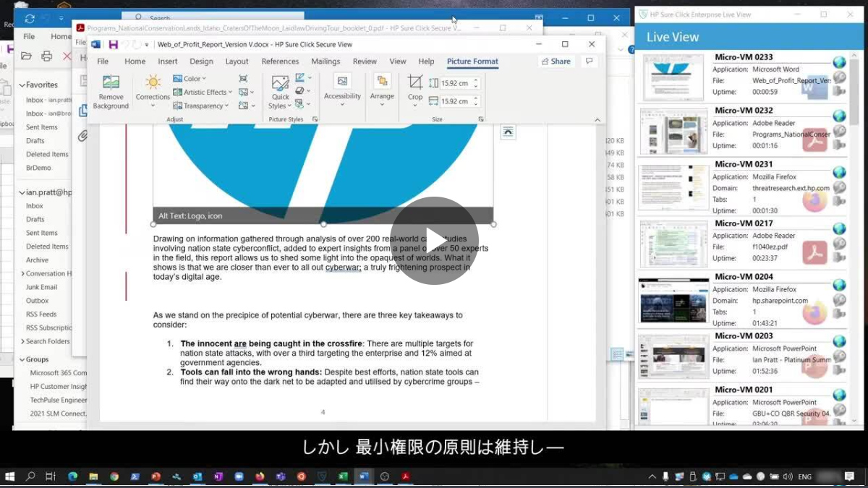The width and height of the screenshot is (868, 488).
Task: Click the Print icon in Outlook toolbar
Action: pos(47,56)
